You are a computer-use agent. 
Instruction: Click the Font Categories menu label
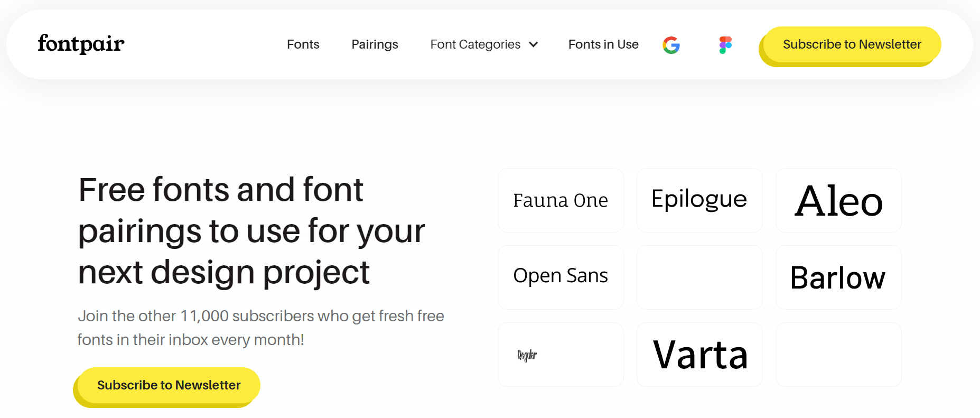click(475, 44)
